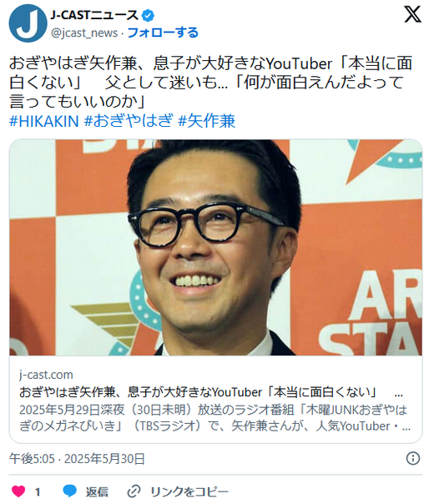Like the post with the heart icon
The width and height of the screenshot is (434, 504).
click(18, 491)
